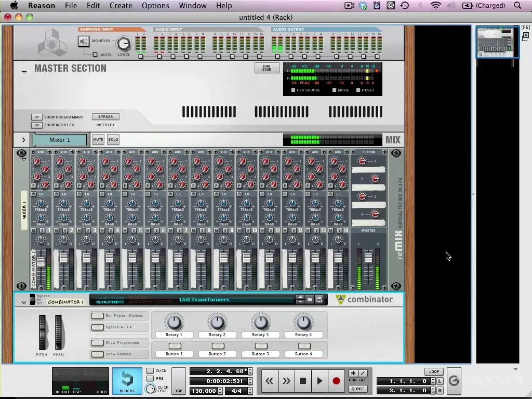
Task: Mute the Mixer 1 mix channel
Action: click(x=98, y=139)
